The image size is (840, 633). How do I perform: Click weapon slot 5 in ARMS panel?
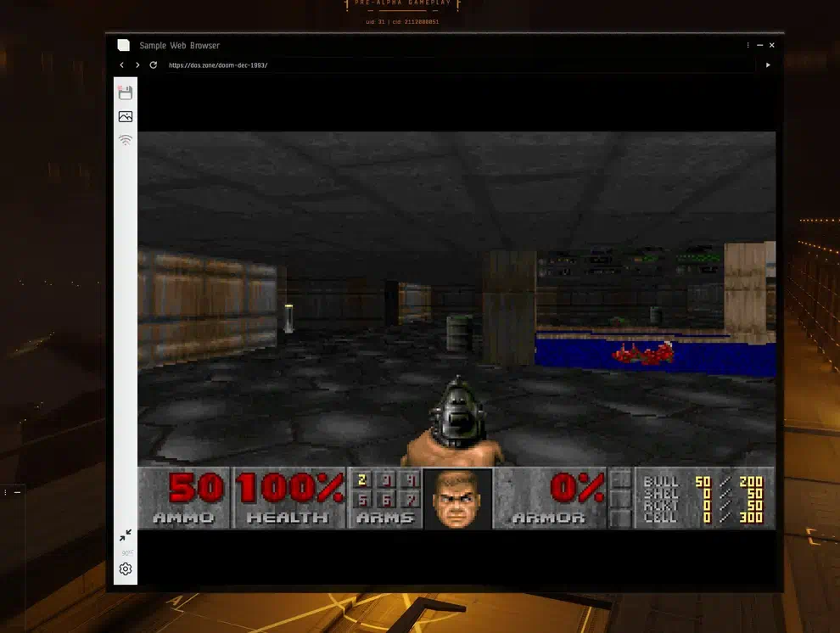point(362,500)
